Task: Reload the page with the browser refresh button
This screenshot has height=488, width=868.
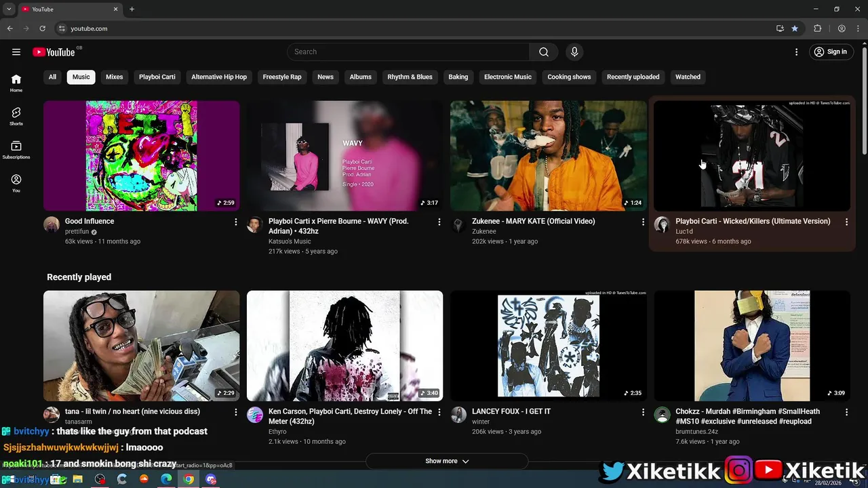Action: point(42,28)
